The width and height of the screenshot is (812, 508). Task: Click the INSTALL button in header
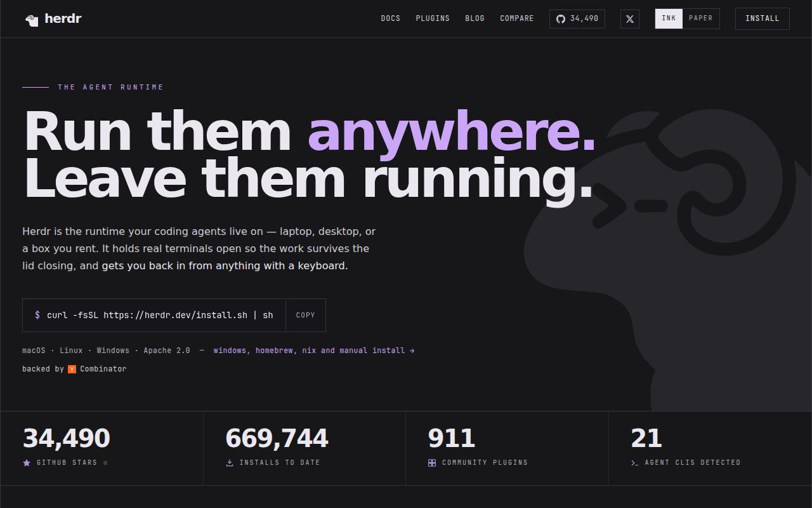pos(763,18)
